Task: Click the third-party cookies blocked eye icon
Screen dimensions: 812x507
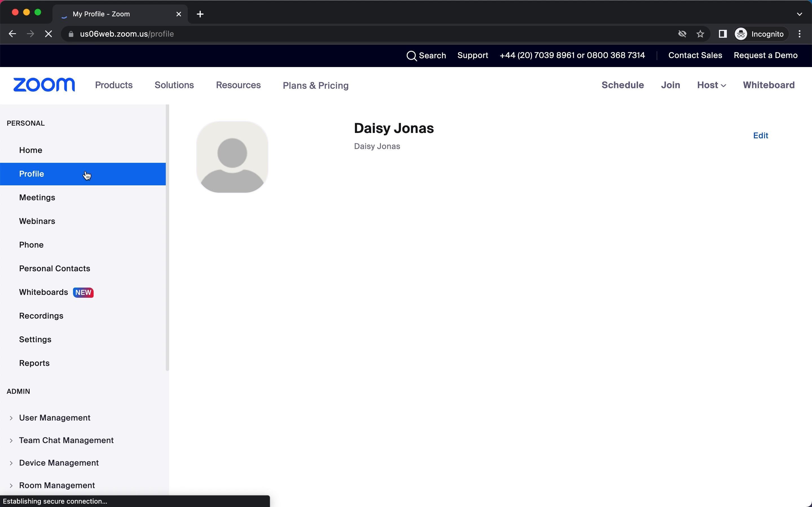Action: click(682, 34)
